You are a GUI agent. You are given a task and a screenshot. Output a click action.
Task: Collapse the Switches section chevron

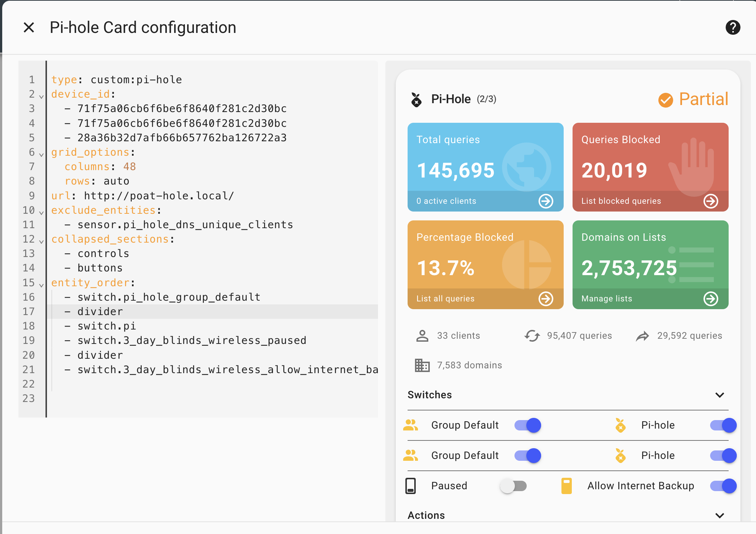(x=719, y=395)
